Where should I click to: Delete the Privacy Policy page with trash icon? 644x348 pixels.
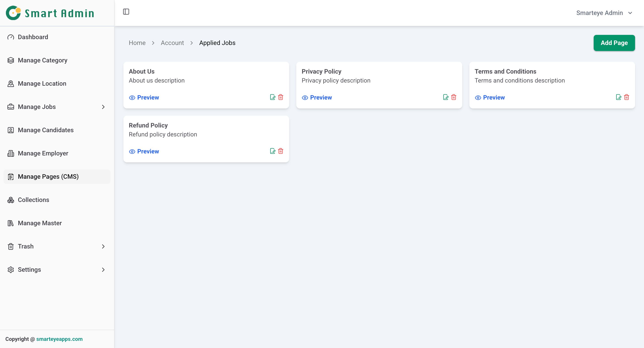point(453,97)
